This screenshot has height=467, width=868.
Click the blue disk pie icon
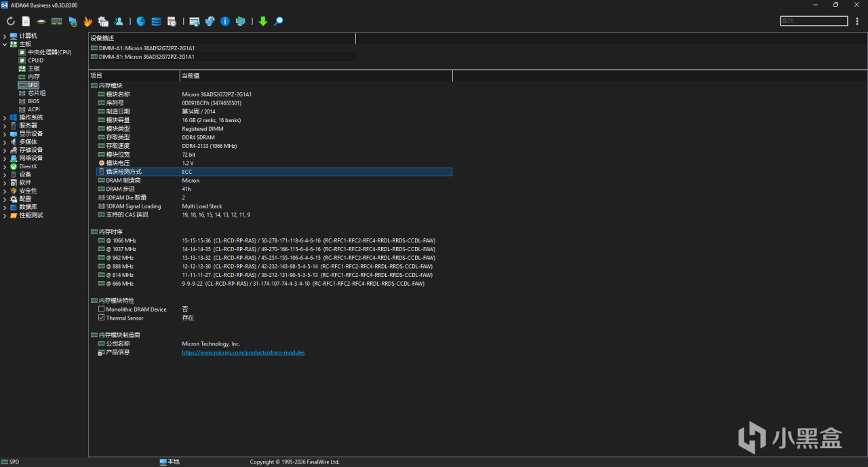(x=141, y=21)
